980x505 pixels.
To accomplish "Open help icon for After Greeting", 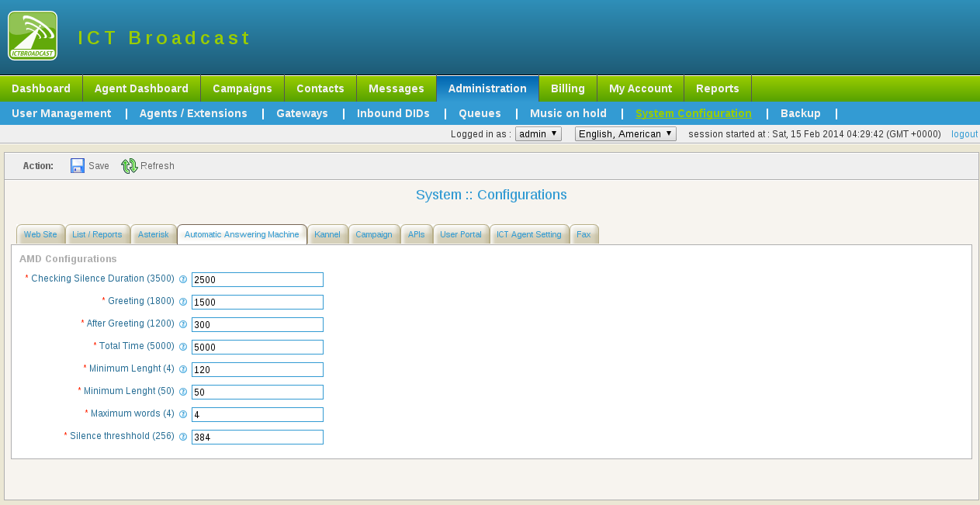I will (x=183, y=324).
